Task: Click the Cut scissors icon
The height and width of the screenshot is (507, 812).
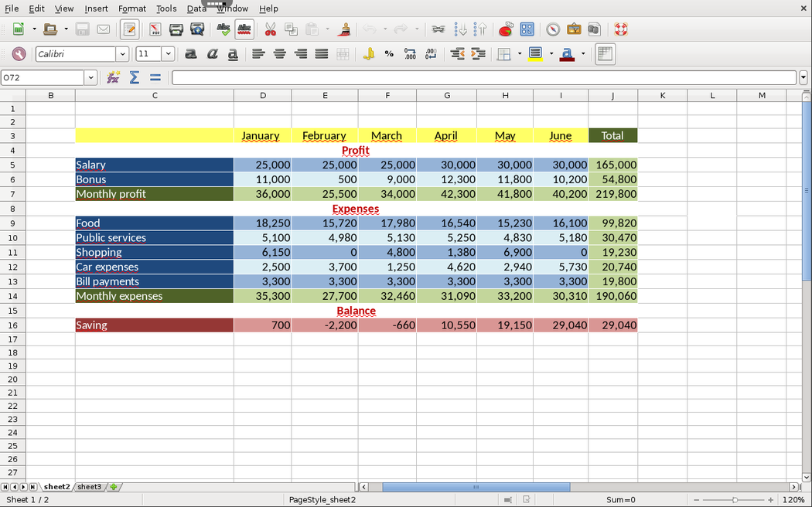Action: pyautogui.click(x=270, y=29)
